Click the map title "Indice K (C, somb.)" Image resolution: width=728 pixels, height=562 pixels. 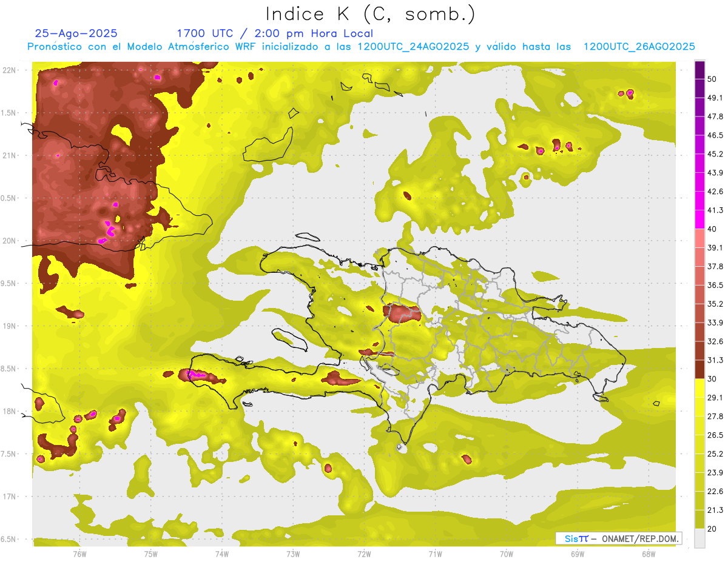coord(370,14)
